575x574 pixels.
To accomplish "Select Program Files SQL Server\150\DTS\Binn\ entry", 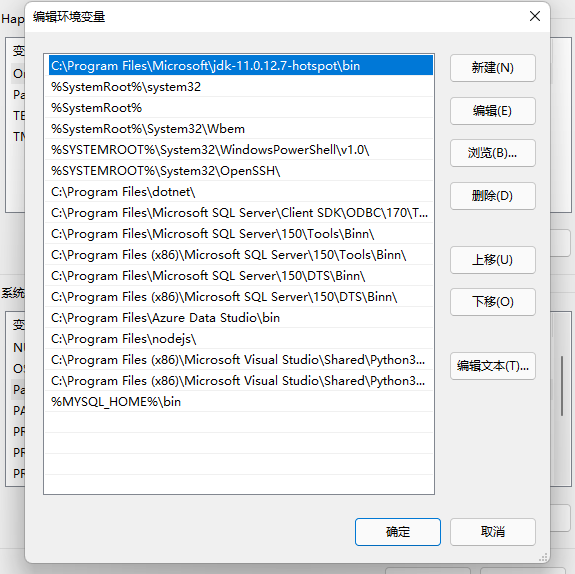I will coord(239,276).
